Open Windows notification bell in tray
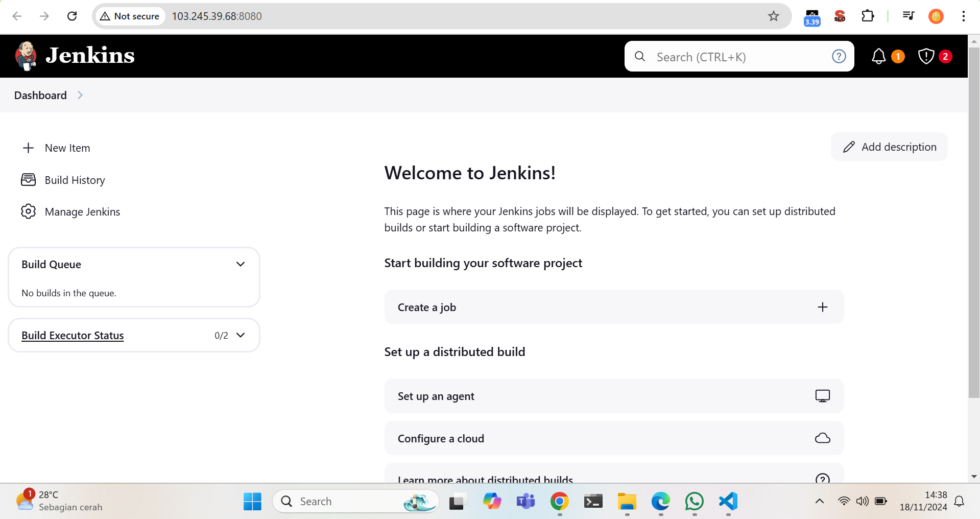 960,501
